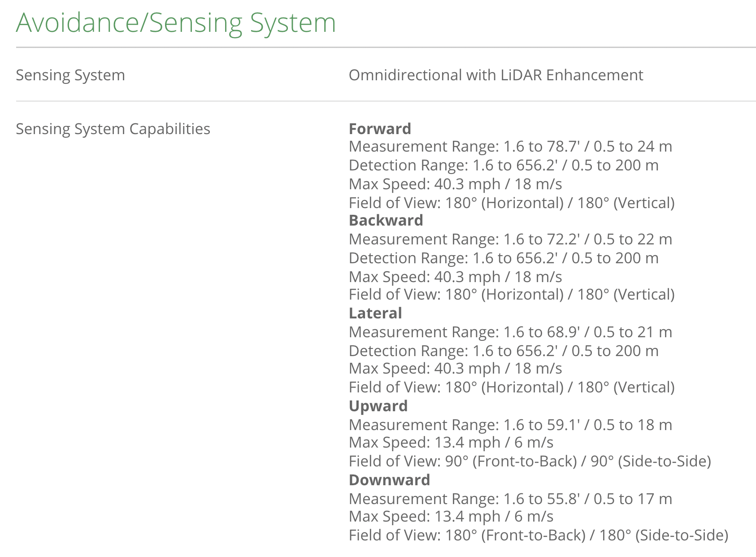Click the Sensing System Capabilities label
Screen dimensions: 756x557
click(113, 129)
